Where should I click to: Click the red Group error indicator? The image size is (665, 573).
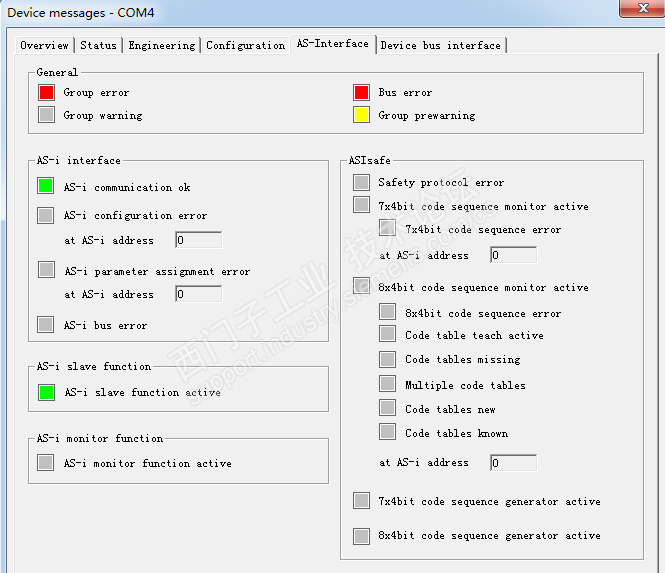coord(46,93)
